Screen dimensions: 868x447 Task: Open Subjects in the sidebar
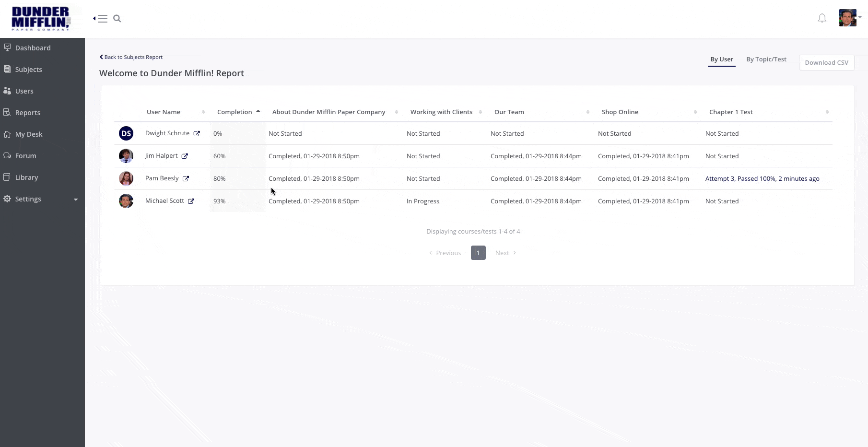(28, 70)
